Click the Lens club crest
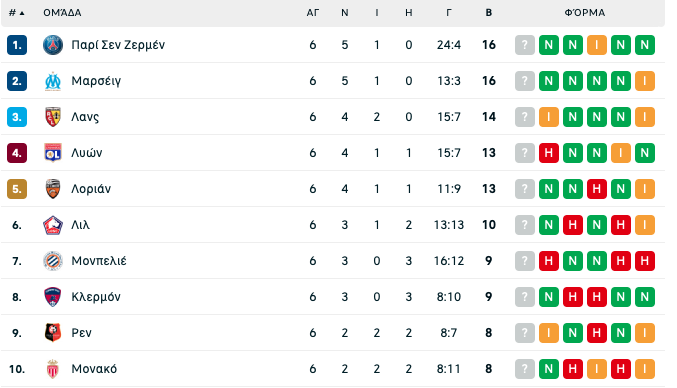677x388 pixels. pos(53,117)
